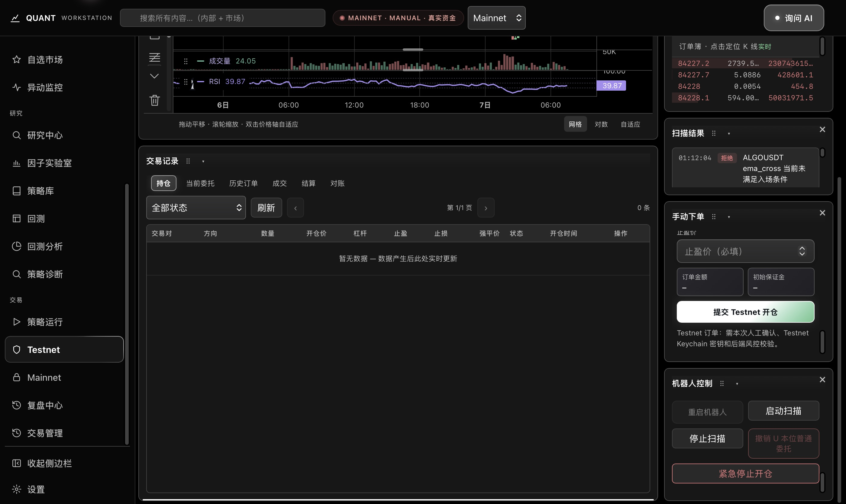
Task: Expand the 手动下单 panel menu arrow
Action: [x=729, y=217]
